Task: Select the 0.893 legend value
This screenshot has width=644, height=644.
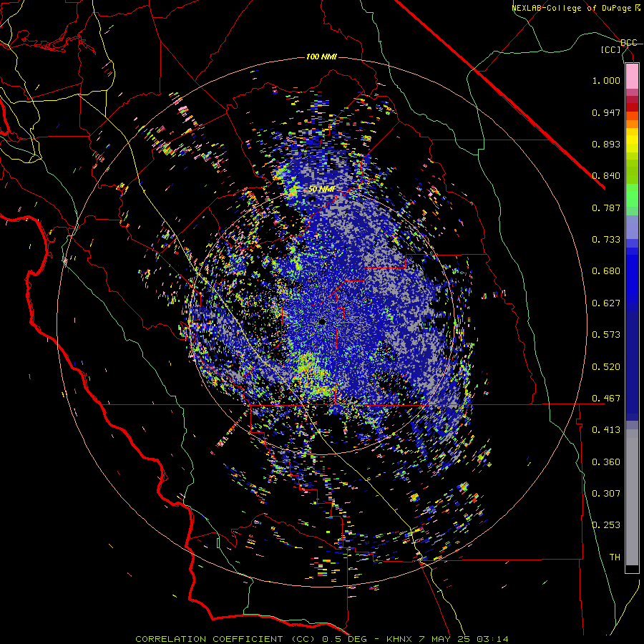Action: click(x=606, y=144)
